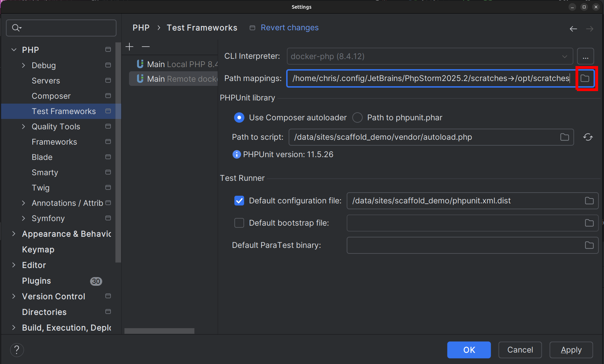Click the Revert changes link
This screenshot has width=604, height=364.
[x=289, y=28]
